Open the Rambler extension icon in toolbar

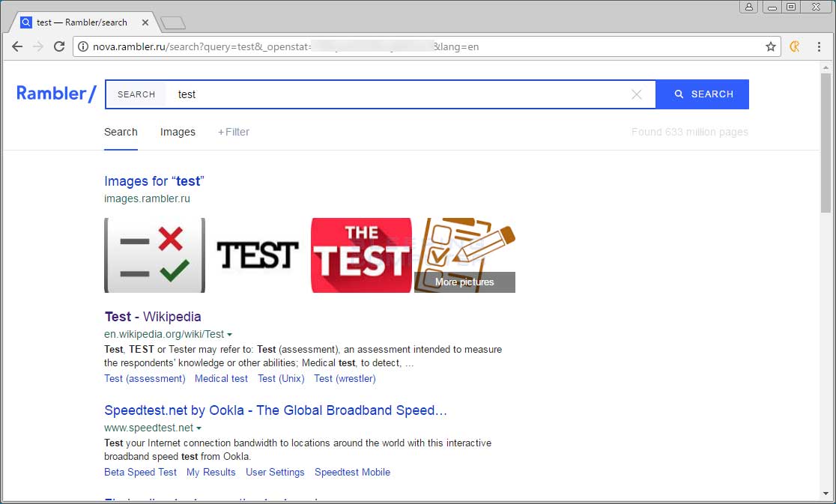(x=794, y=47)
